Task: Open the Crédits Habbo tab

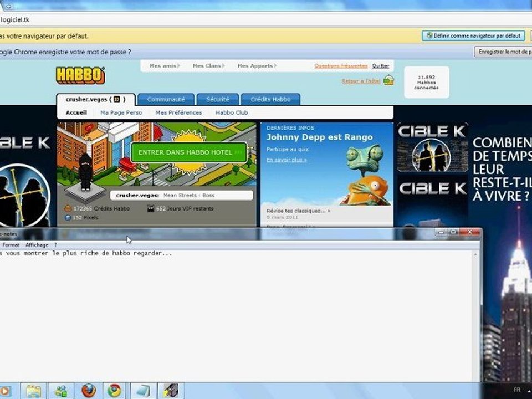Action: pos(270,99)
